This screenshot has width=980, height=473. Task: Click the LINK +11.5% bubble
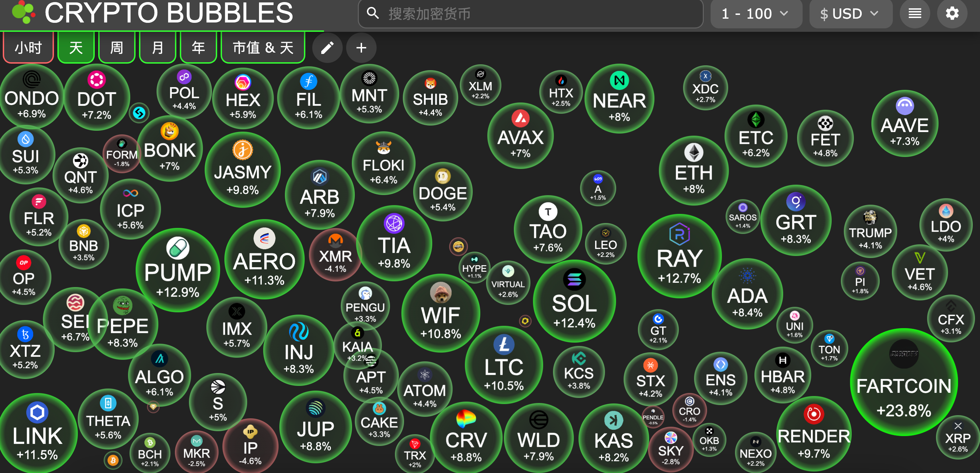37,433
